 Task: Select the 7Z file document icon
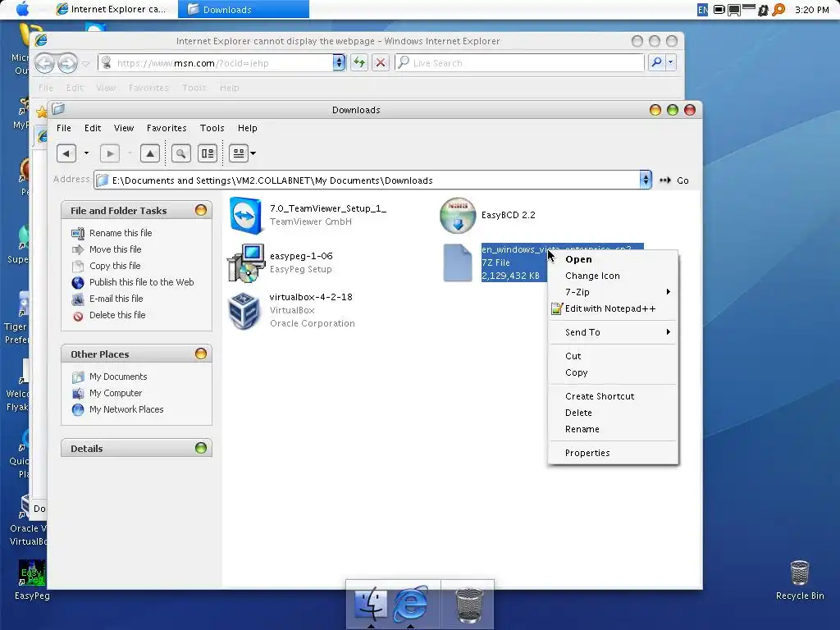pos(458,262)
